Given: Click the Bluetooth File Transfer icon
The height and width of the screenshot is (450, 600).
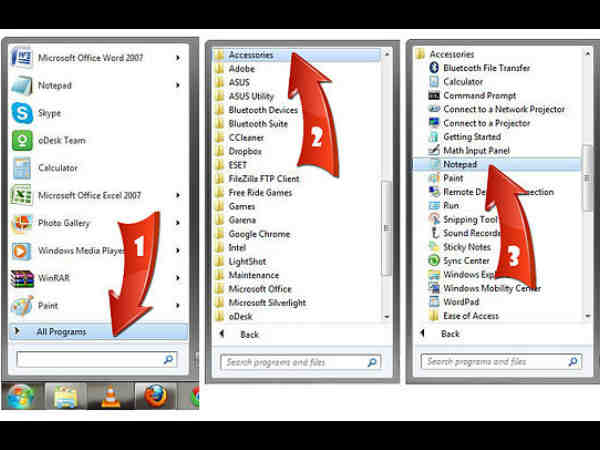Looking at the screenshot, I should click(x=434, y=68).
